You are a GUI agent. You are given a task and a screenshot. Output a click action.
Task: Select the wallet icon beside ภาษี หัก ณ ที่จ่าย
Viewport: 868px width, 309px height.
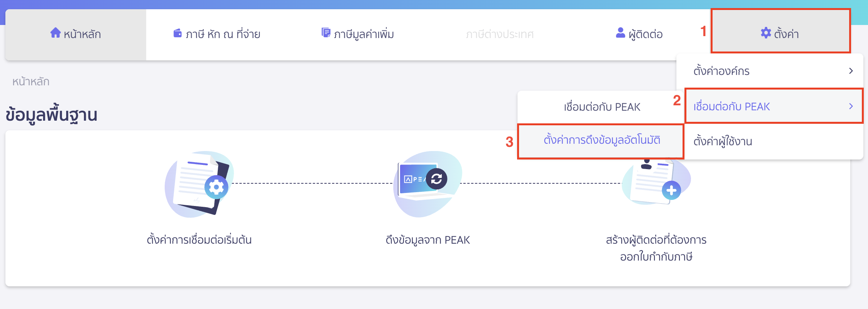click(x=178, y=33)
